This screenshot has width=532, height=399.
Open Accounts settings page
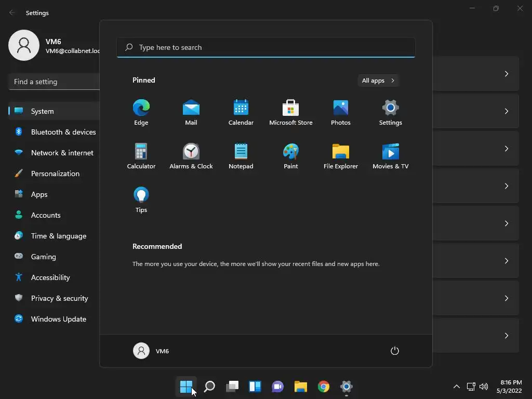click(x=54, y=215)
